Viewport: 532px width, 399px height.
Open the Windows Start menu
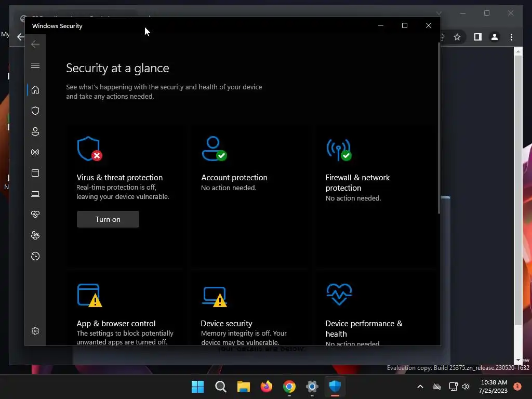coord(197,387)
